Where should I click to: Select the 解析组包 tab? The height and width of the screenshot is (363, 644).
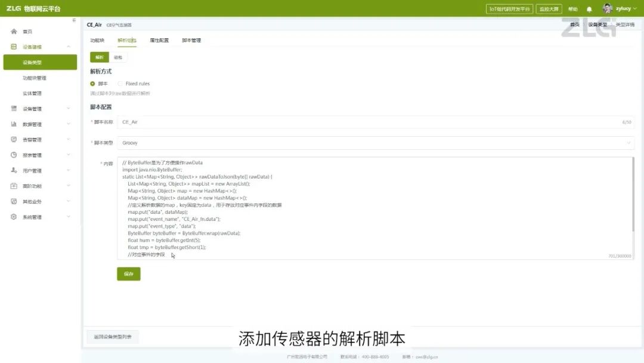pos(127,40)
